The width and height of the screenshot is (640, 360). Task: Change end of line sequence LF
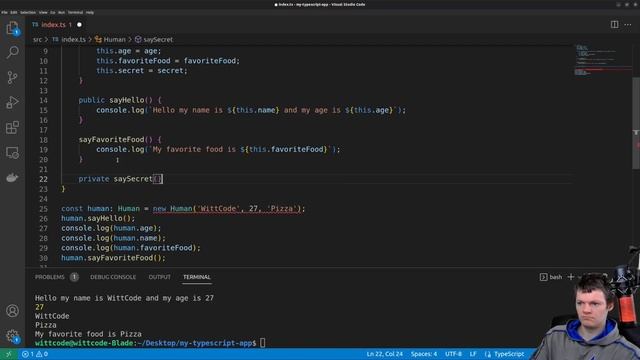click(473, 354)
